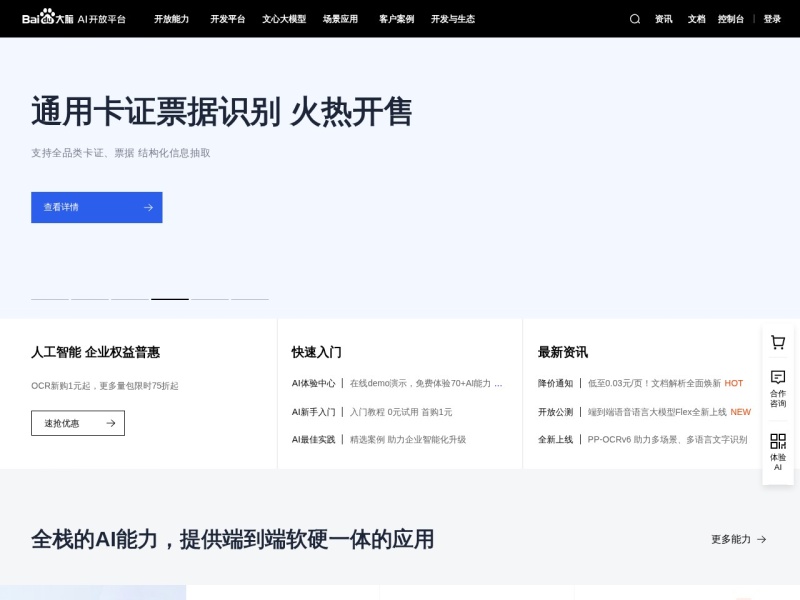The image size is (800, 600).
Task: Click heading 全栈的AI能力，提供端到端软硬一体的应用
Action: tap(233, 539)
